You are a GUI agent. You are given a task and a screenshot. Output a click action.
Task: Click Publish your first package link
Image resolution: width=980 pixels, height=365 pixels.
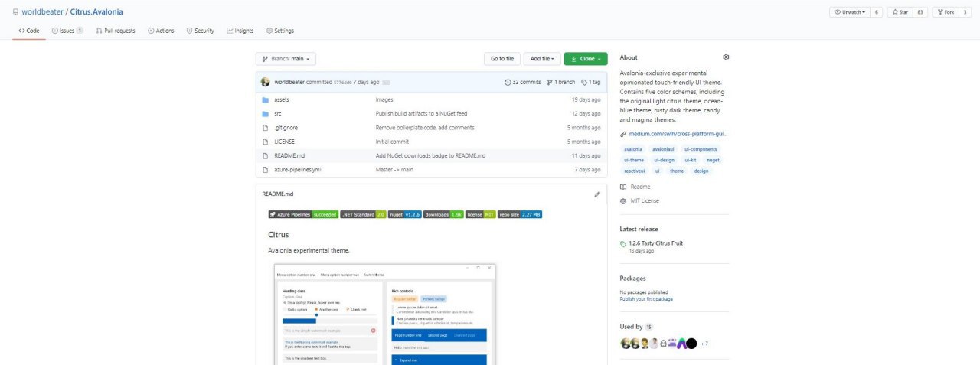pos(646,299)
